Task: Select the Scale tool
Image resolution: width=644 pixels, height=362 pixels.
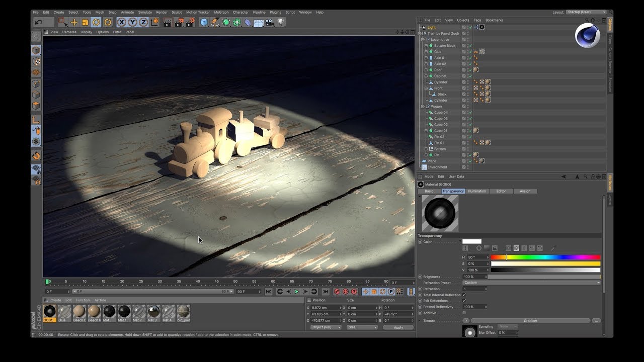Action: 85,22
